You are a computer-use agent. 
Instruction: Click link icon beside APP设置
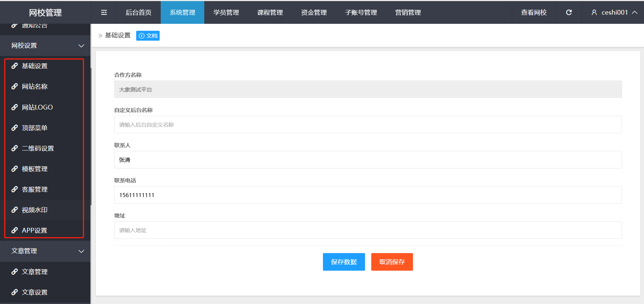15,230
